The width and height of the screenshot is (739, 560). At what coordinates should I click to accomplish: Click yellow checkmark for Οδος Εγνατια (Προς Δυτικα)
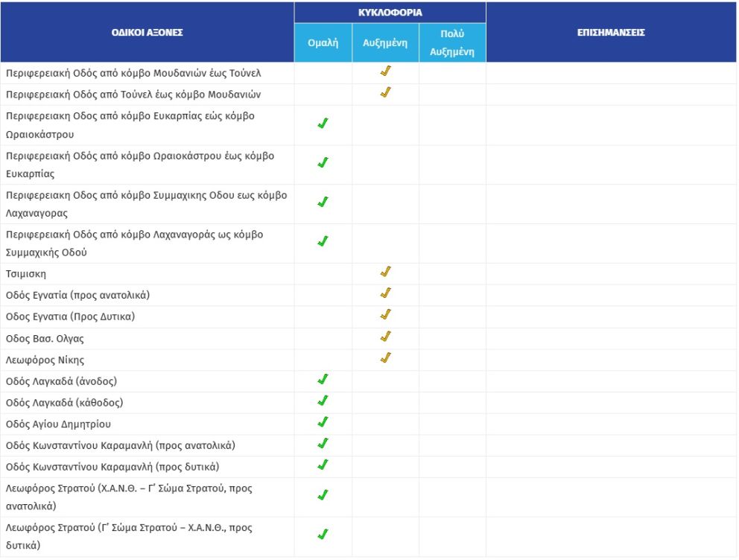tap(385, 315)
